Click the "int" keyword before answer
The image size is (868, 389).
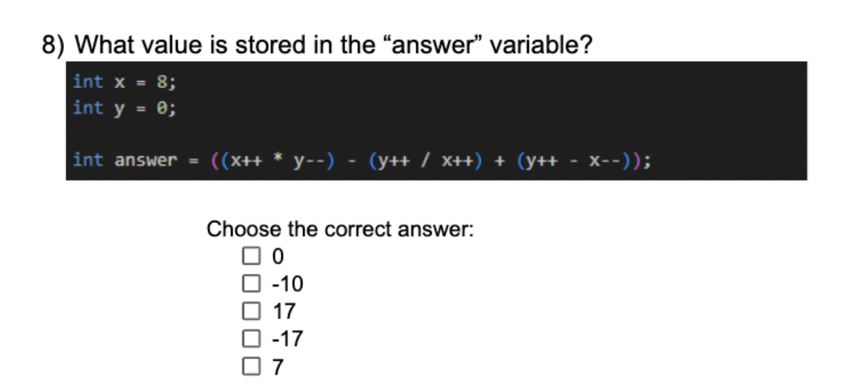pos(88,161)
